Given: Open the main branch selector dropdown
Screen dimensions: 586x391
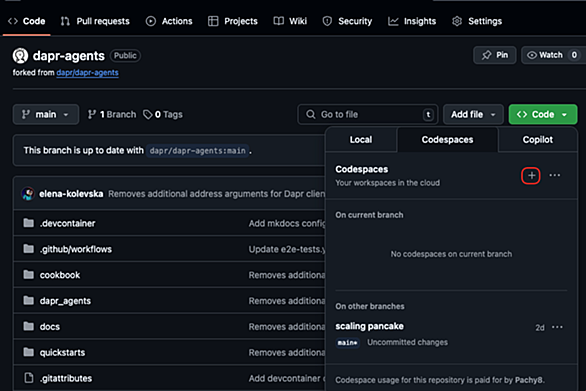Looking at the screenshot, I should pyautogui.click(x=46, y=114).
